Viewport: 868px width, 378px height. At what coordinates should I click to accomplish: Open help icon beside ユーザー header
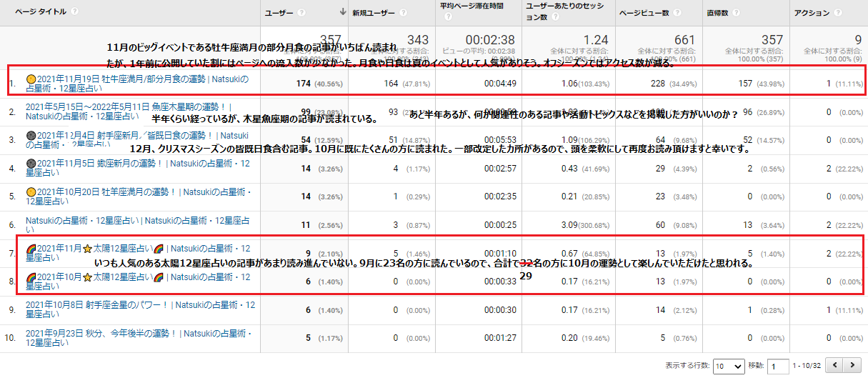301,13
